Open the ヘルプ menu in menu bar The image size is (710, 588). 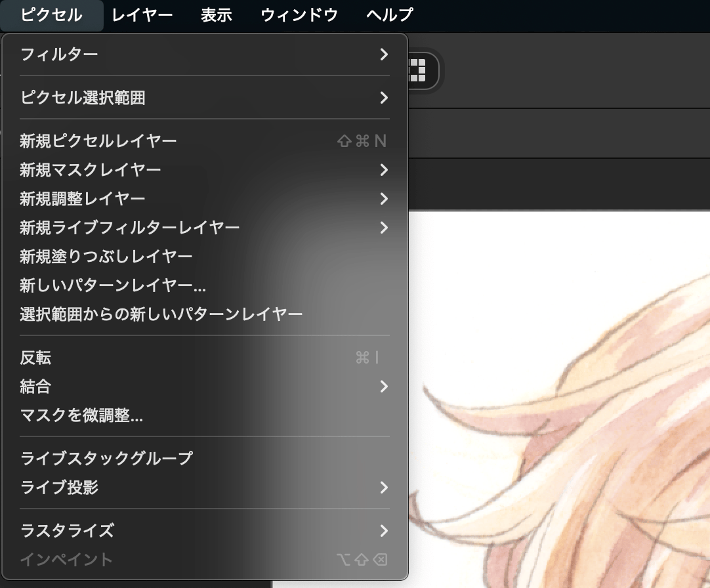pyautogui.click(x=390, y=14)
